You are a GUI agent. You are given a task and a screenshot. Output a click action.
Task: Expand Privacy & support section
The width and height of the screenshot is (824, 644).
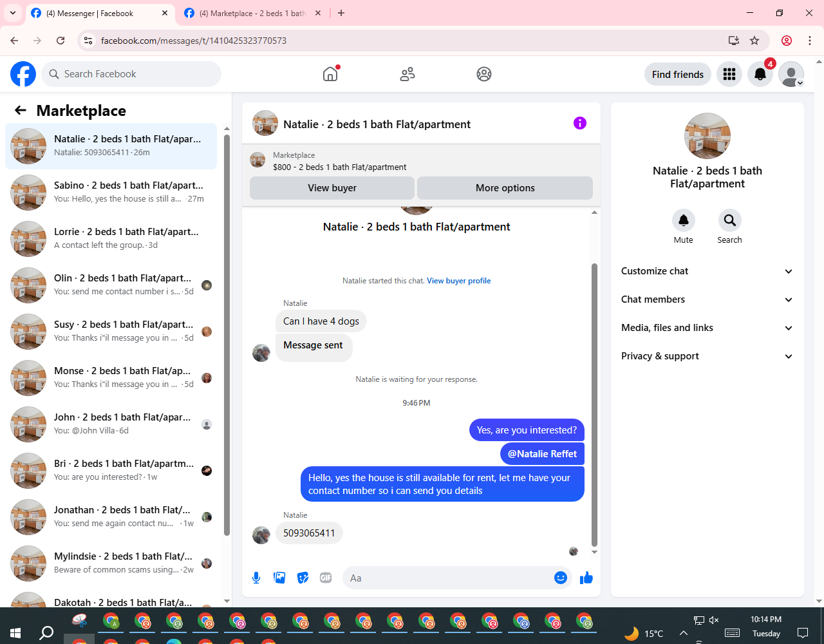tap(707, 356)
